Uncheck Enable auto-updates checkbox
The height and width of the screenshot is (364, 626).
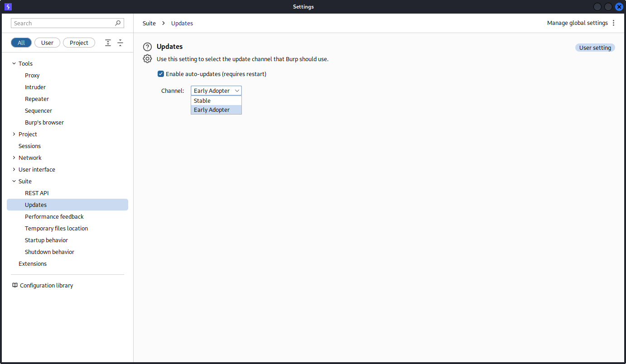point(161,74)
